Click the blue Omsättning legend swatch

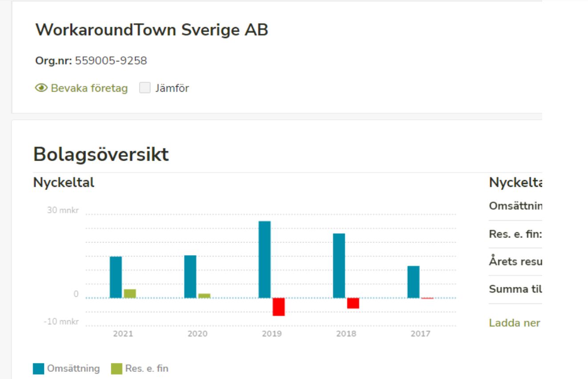click(x=39, y=369)
